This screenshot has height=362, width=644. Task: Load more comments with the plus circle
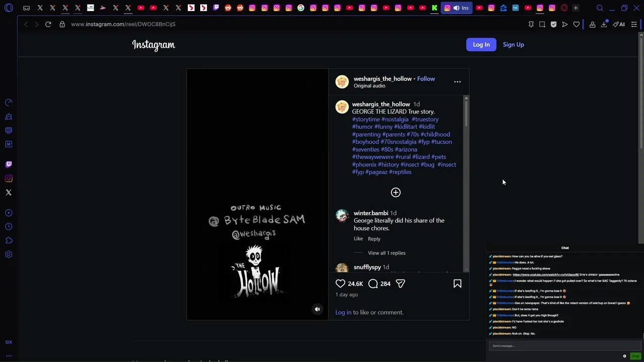[395, 192]
